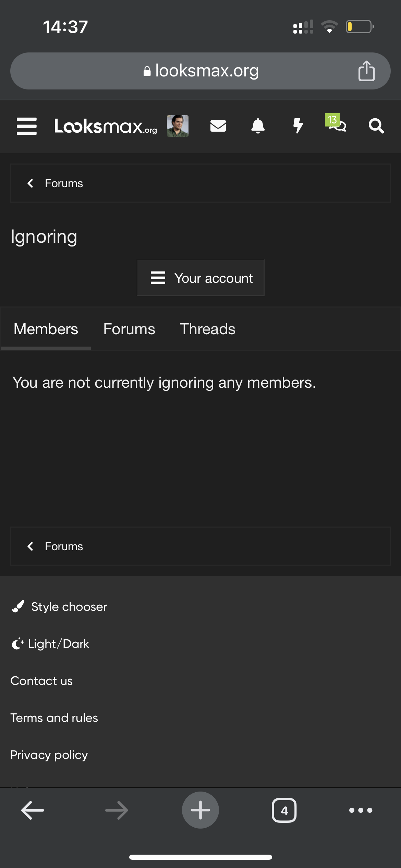Image resolution: width=401 pixels, height=868 pixels.
Task: Open the envelope conversations inbox
Action: coord(218,126)
